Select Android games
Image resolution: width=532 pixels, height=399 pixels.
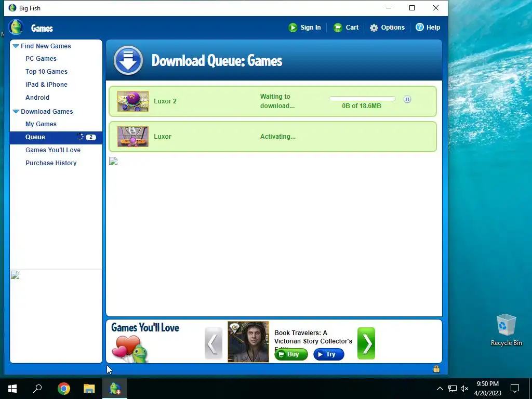(37, 97)
